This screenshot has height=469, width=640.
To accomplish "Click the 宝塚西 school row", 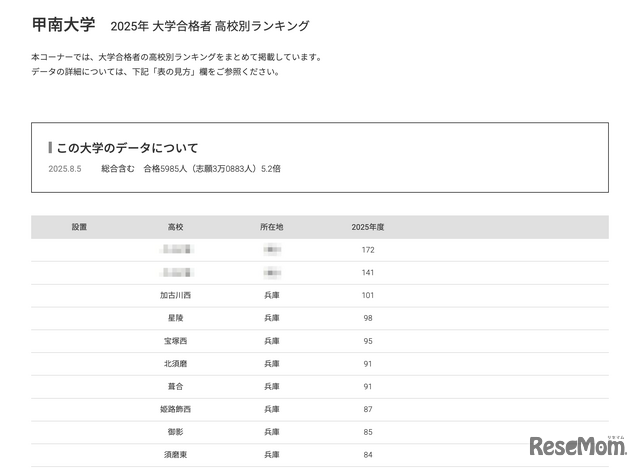I will point(176,341).
